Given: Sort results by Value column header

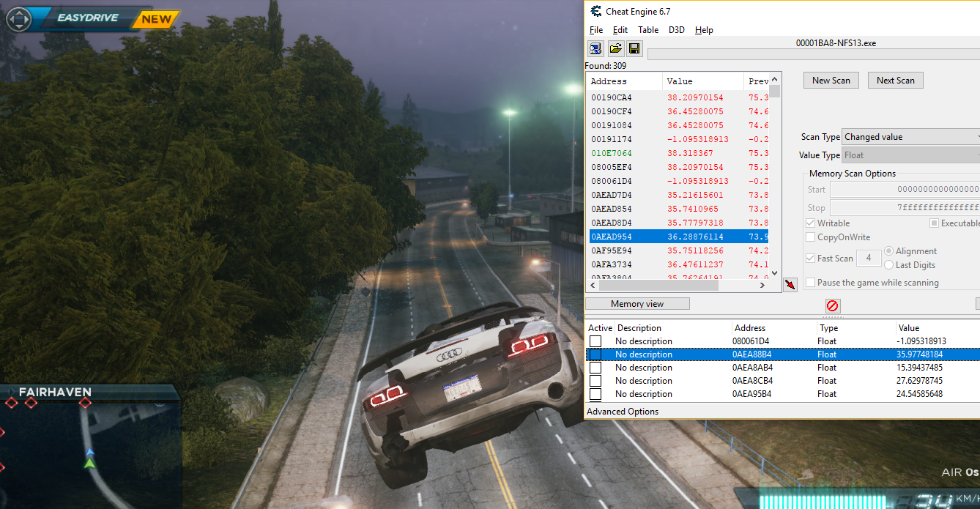Looking at the screenshot, I should (703, 81).
